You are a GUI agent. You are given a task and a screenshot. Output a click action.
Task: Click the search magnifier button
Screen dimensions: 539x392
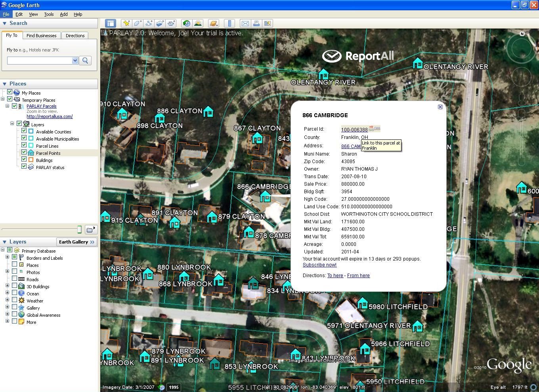pos(85,61)
